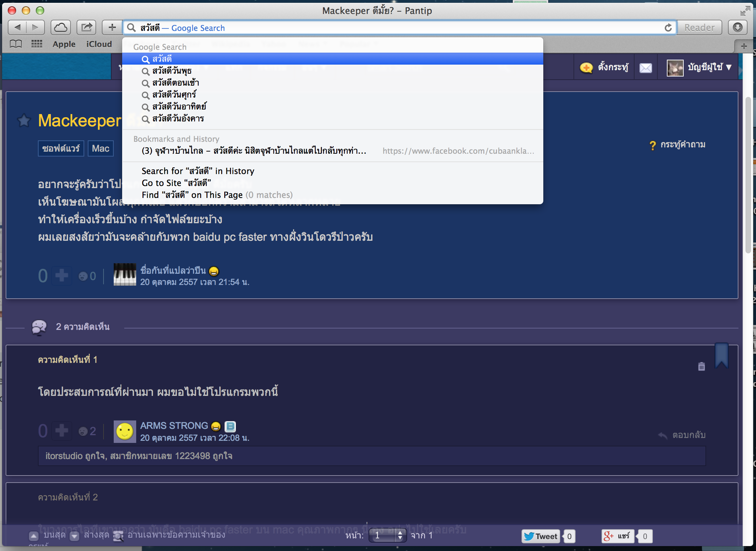This screenshot has width=756, height=551.
Task: Jump to bottom with the ล่างสุด arrow
Action: [74, 536]
